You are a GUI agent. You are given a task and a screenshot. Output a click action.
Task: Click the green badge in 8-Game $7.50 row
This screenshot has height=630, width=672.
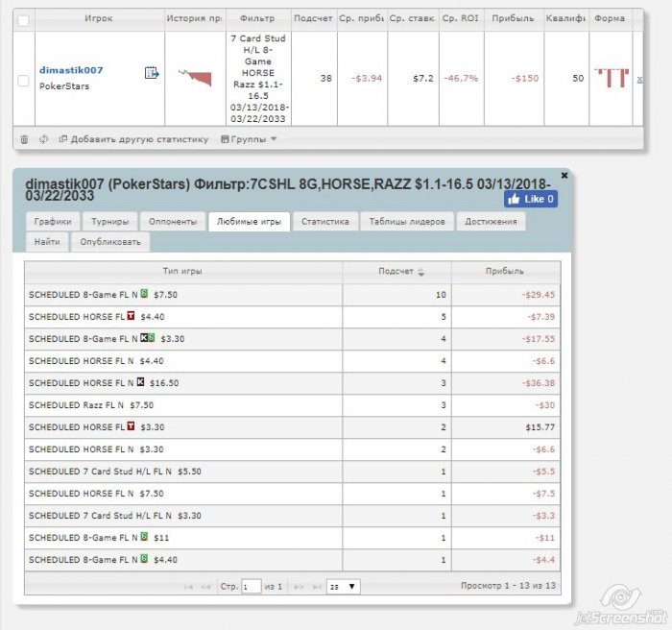click(x=144, y=294)
